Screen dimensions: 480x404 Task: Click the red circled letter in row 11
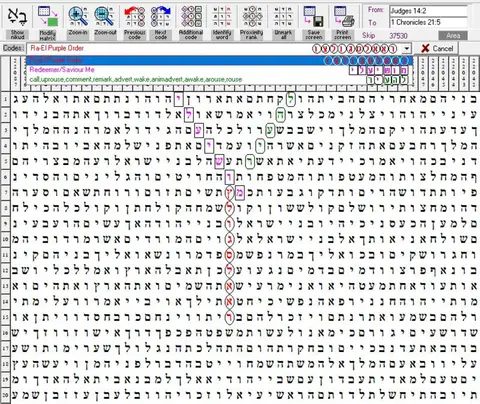tap(229, 255)
